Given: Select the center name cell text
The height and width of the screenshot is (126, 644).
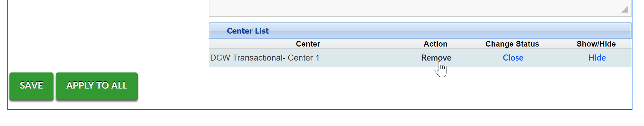Looking at the screenshot, I should coord(265,58).
